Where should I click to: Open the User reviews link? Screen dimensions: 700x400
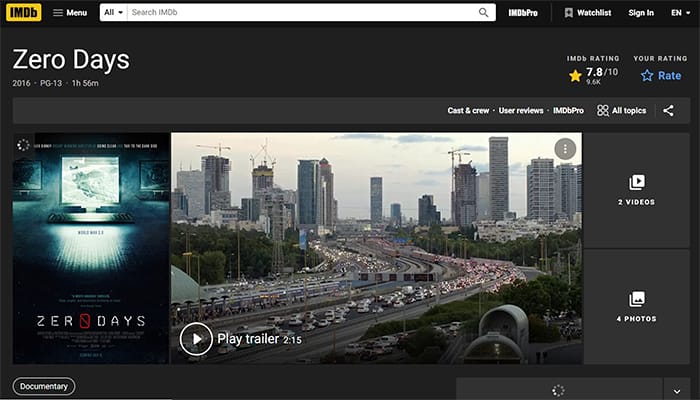(x=521, y=111)
